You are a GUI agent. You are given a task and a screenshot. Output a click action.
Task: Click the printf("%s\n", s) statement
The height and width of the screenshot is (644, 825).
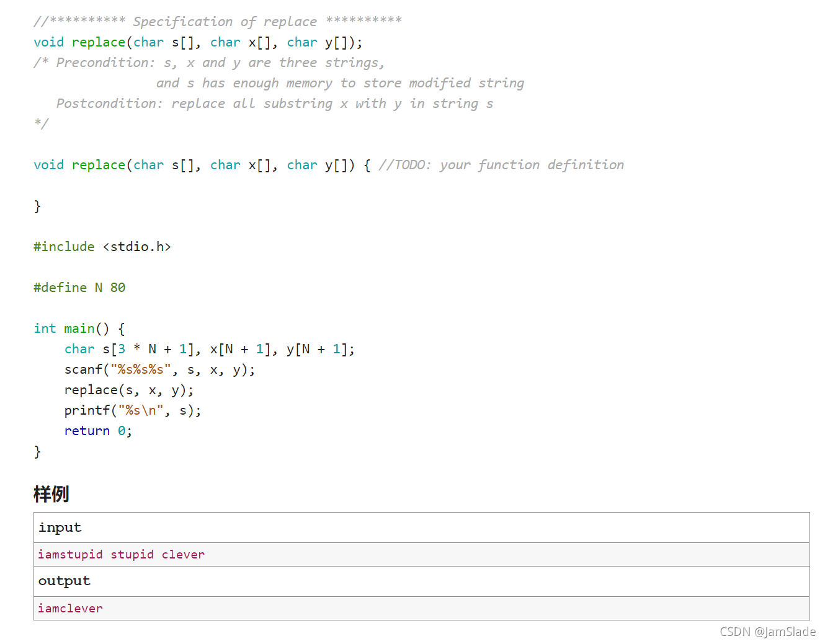(133, 410)
